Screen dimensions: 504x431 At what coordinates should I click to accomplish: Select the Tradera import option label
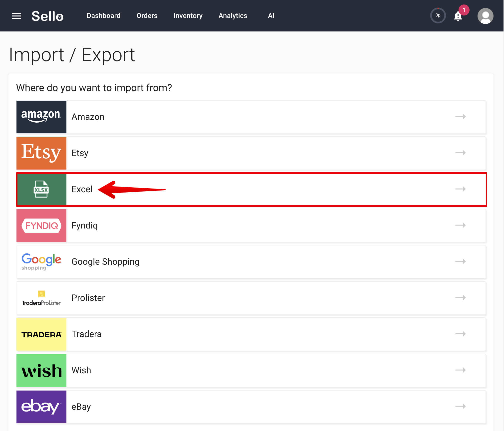86,334
